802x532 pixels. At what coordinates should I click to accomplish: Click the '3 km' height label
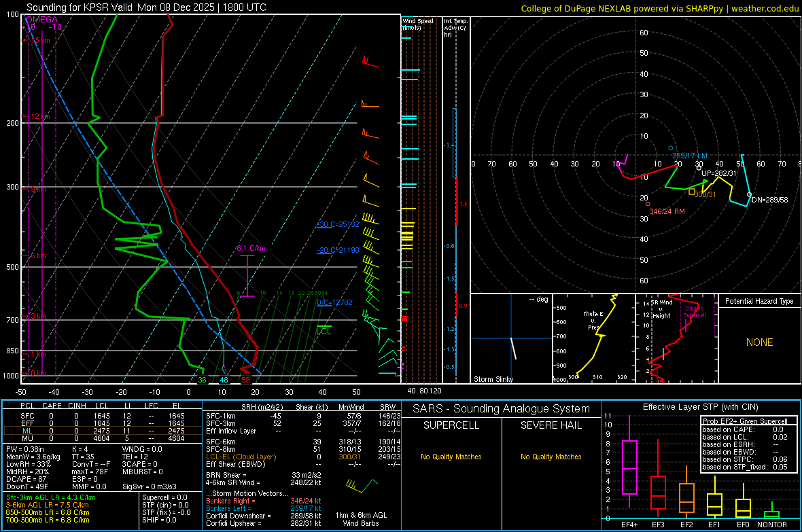click(x=38, y=316)
